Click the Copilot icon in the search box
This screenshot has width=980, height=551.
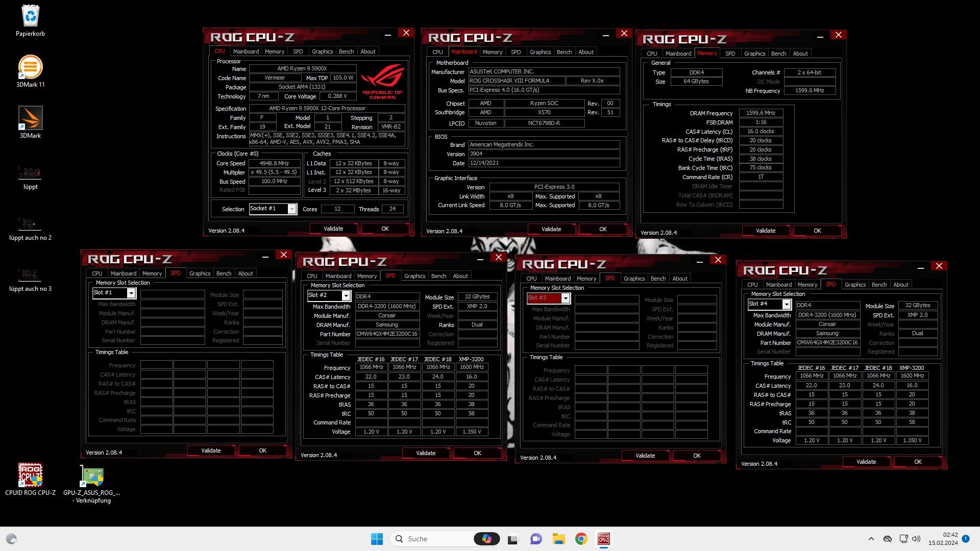486,539
